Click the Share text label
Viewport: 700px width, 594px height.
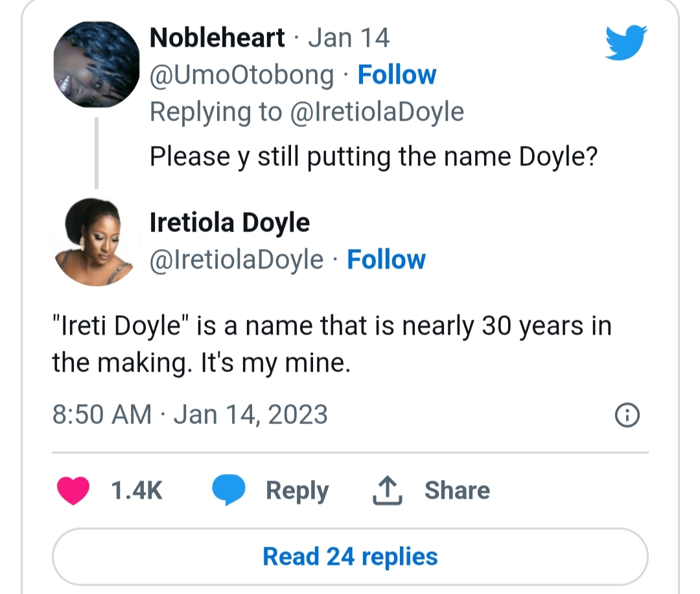tap(457, 490)
